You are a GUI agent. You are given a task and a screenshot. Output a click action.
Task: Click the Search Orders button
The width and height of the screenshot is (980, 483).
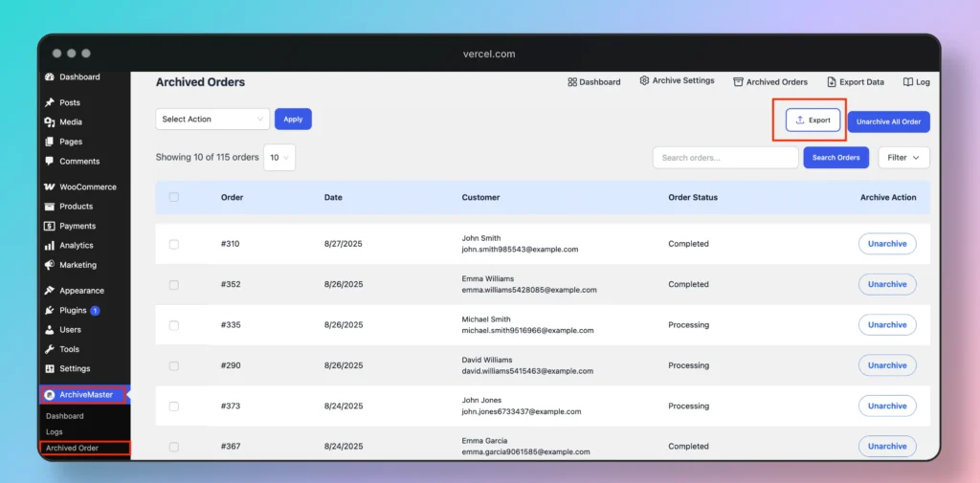[x=836, y=158]
